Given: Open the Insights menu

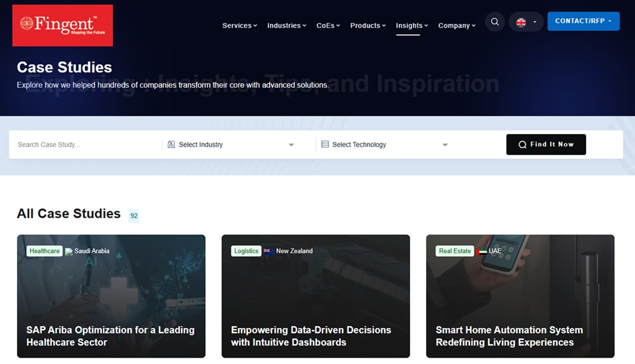Looking at the screenshot, I should [412, 26].
